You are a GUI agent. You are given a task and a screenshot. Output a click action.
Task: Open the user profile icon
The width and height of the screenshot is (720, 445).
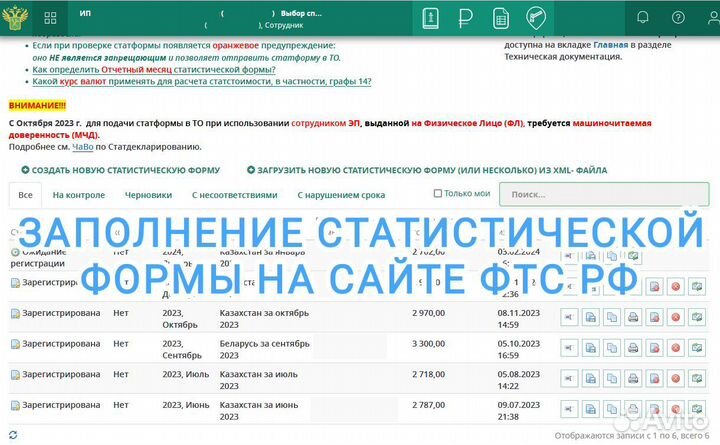[714, 17]
